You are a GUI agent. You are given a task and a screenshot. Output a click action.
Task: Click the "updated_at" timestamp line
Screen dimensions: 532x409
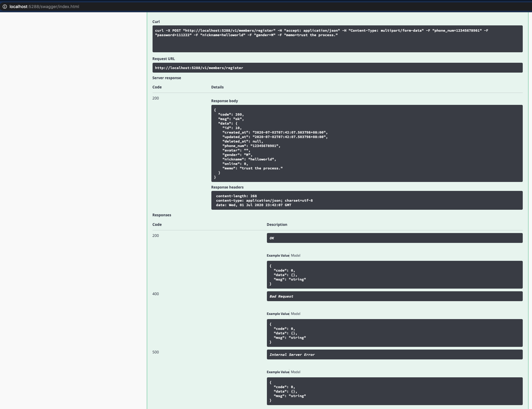pos(275,137)
